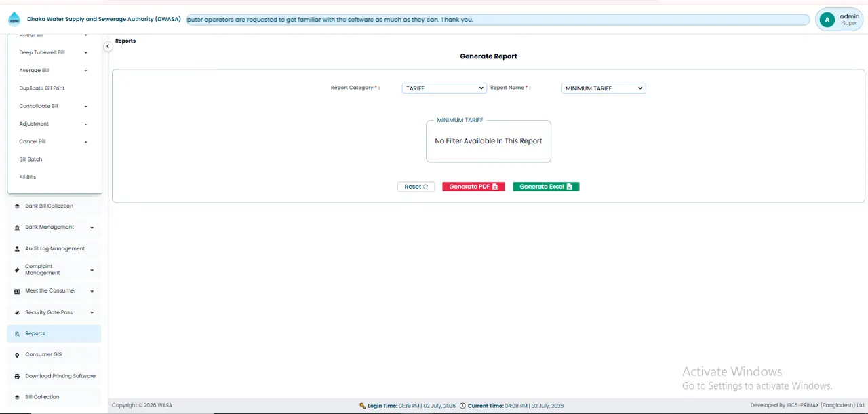
Task: Click the admin avatar circle icon
Action: 827,20
